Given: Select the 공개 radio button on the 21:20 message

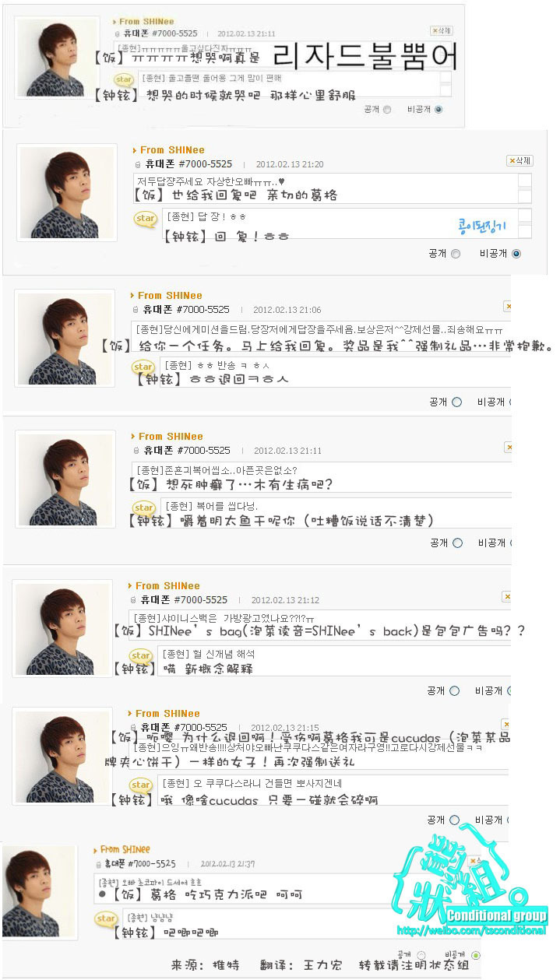Looking at the screenshot, I should pyautogui.click(x=456, y=254).
